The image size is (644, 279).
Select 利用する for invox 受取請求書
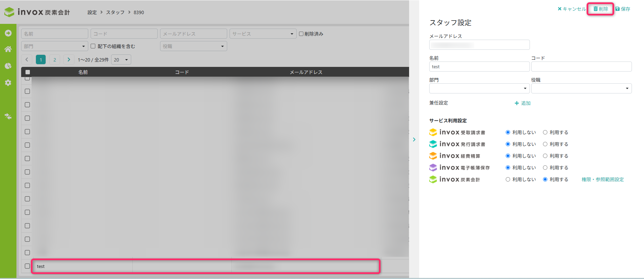point(545,132)
